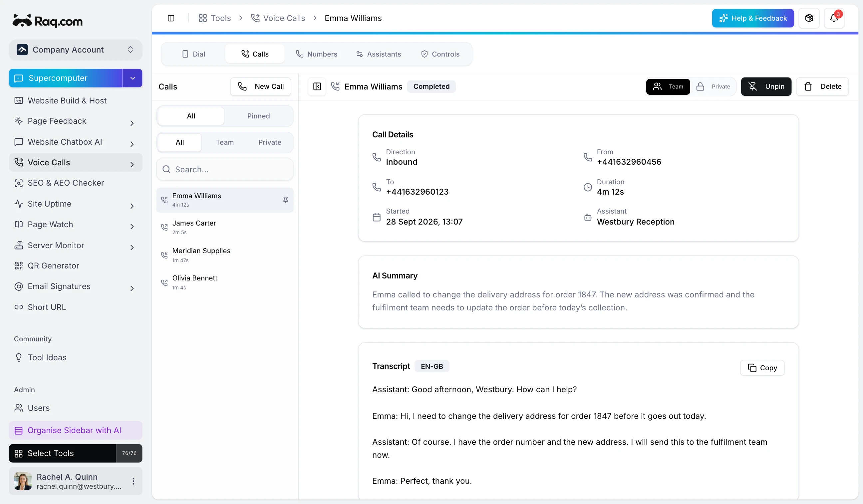Unpin the Emma Williams call
This screenshot has height=504, width=863.
pos(766,86)
